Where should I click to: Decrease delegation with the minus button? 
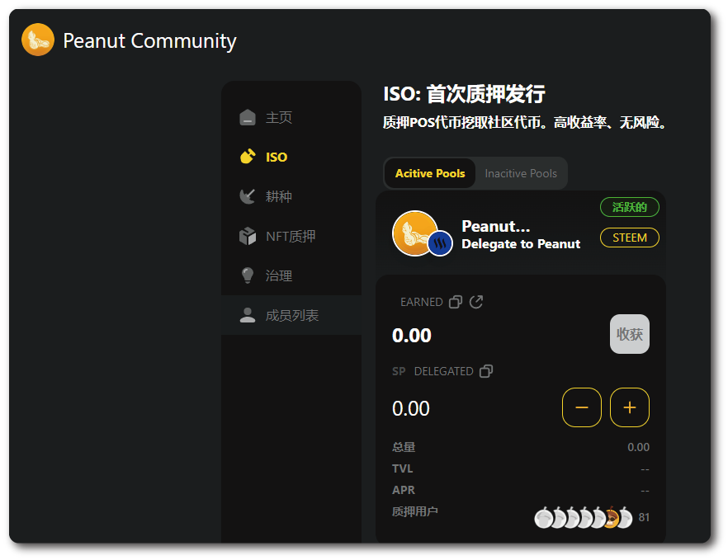pos(582,407)
